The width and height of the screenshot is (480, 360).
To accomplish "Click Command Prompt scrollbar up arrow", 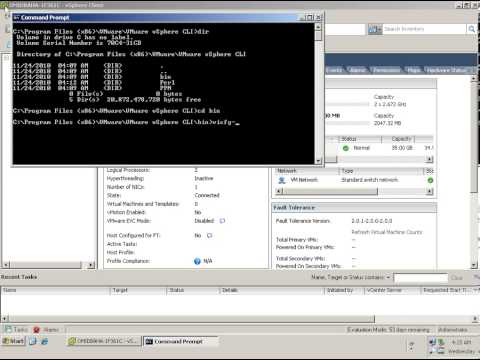I will [318, 27].
